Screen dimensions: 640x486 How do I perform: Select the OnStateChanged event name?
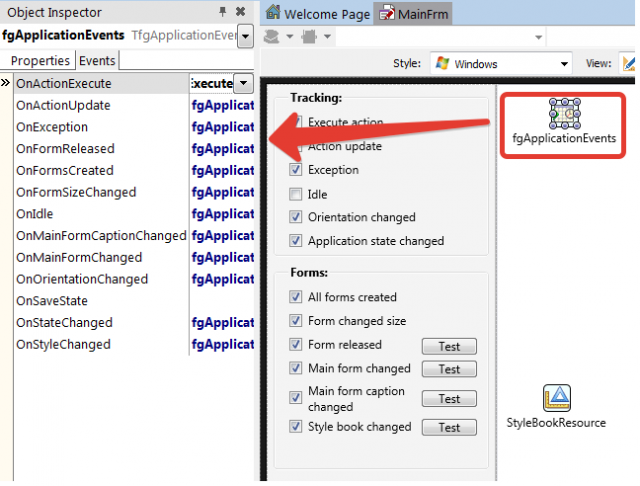(x=64, y=322)
